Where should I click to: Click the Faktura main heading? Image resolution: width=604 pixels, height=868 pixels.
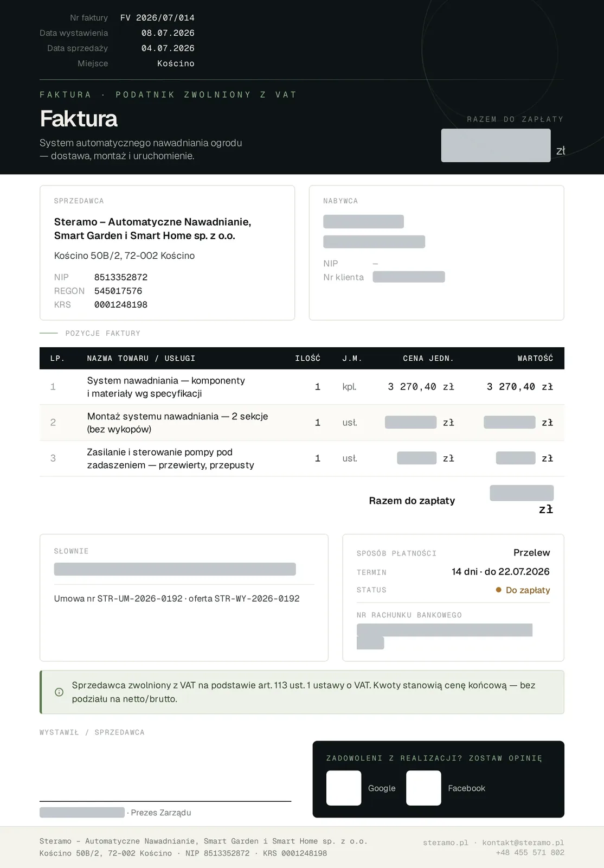pos(79,119)
